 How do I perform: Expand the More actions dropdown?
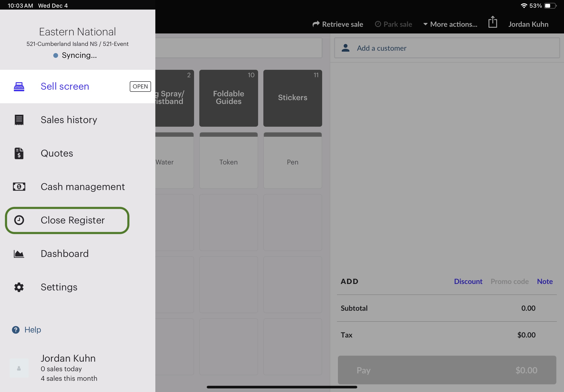[x=450, y=24]
